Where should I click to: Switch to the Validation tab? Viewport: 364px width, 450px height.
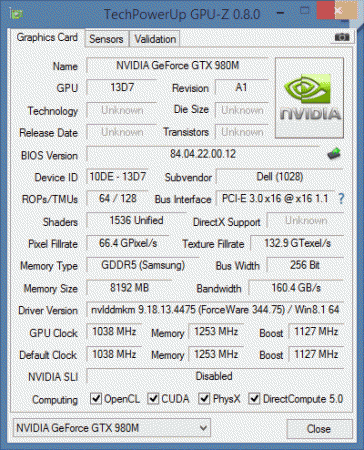point(155,39)
